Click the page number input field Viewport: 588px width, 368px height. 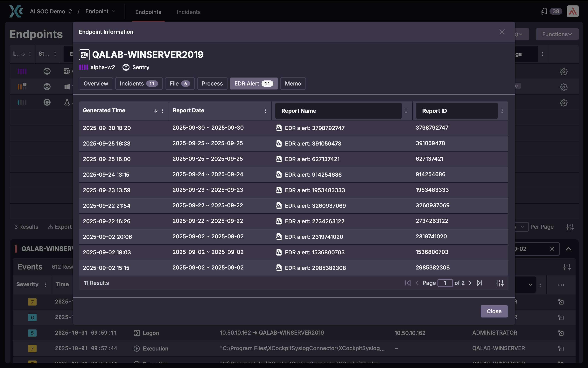445,283
